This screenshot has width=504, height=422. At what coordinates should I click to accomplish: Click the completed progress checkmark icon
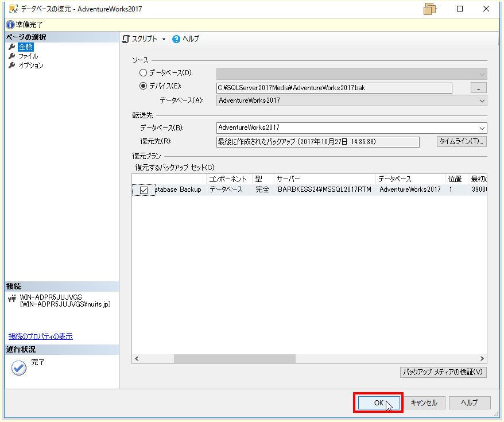click(x=19, y=368)
